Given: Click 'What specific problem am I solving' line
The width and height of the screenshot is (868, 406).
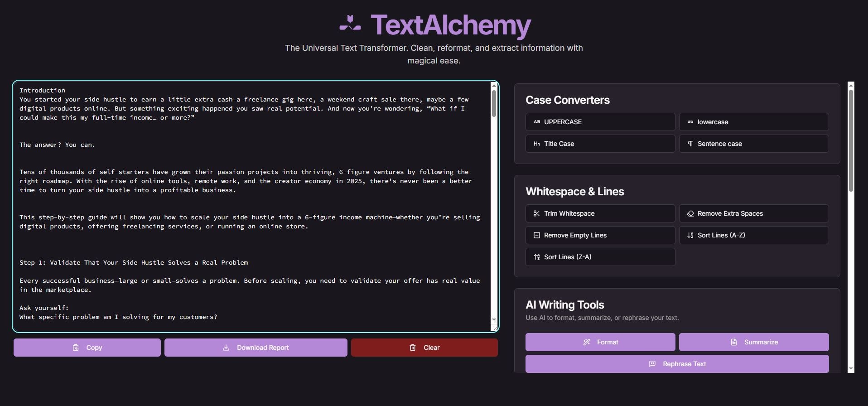Looking at the screenshot, I should point(118,317).
